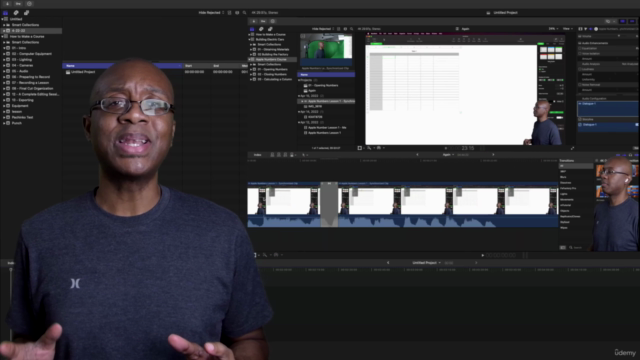Show Photos and Audio sidebar, main window
This screenshot has width=640, height=360.
coord(16,13)
